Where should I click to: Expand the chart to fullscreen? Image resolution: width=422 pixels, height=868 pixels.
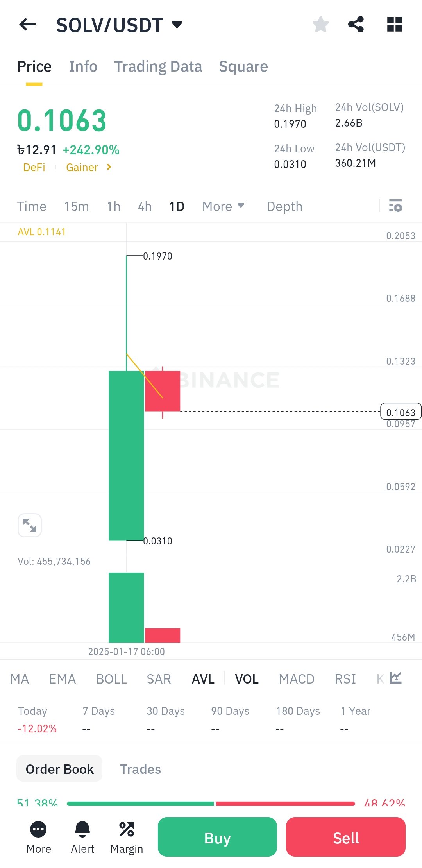30,525
